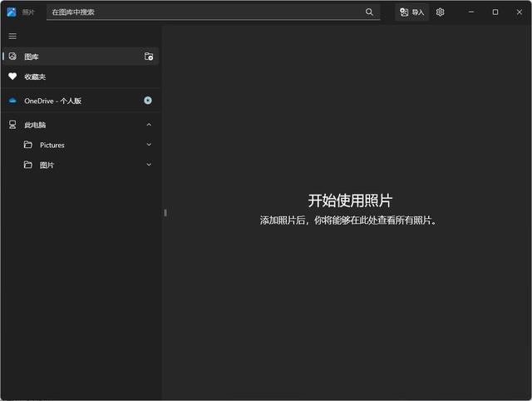
Task: Focus the 在图库中搜索 search field
Action: (x=213, y=12)
